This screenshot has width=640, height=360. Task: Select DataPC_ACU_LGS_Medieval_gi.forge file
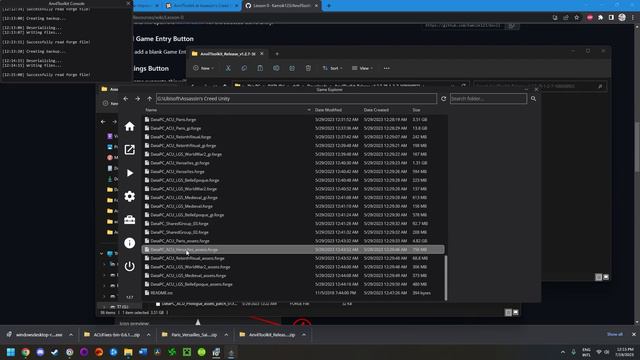click(293, 198)
